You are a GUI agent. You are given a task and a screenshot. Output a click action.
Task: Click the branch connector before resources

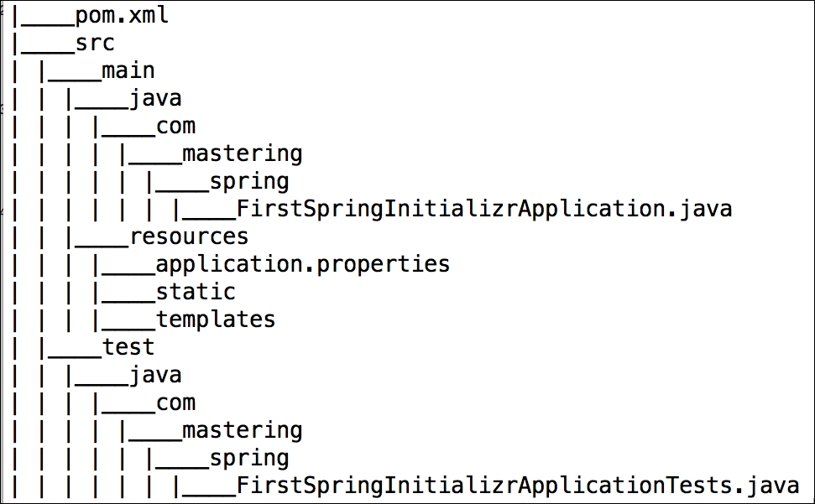99,240
